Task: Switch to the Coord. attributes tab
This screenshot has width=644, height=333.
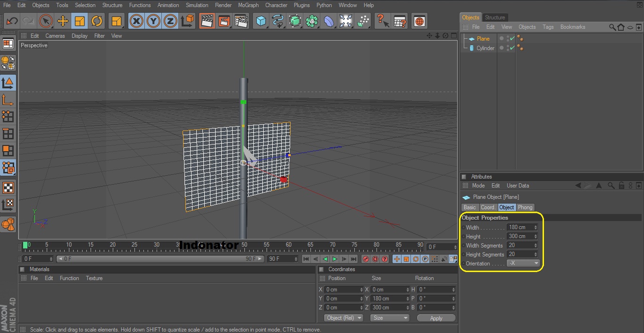Action: pos(488,207)
